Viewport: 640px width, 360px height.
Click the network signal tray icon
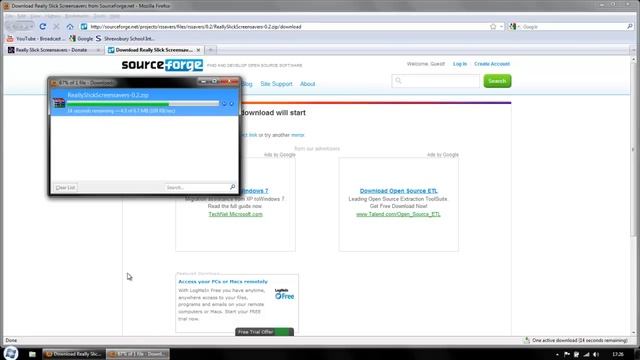587,354
